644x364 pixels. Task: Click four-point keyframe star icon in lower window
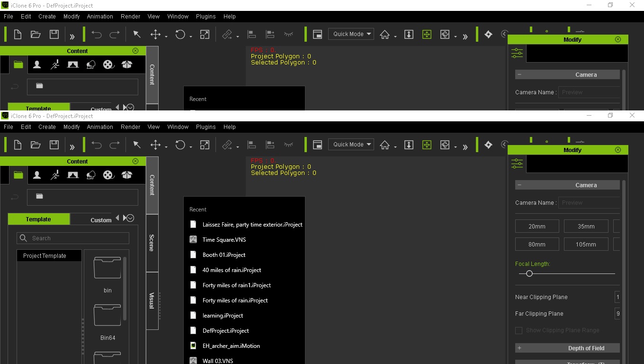[x=488, y=145]
